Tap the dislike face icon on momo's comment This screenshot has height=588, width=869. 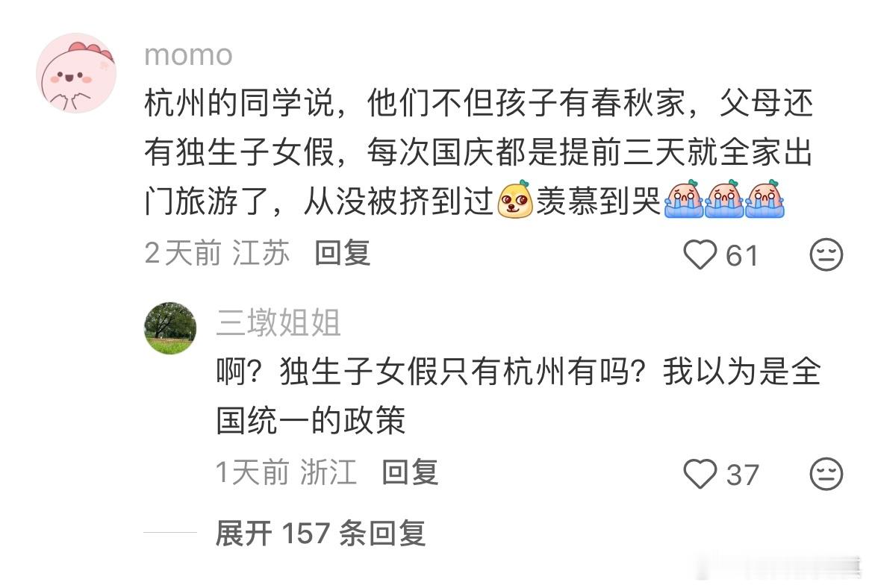click(826, 255)
